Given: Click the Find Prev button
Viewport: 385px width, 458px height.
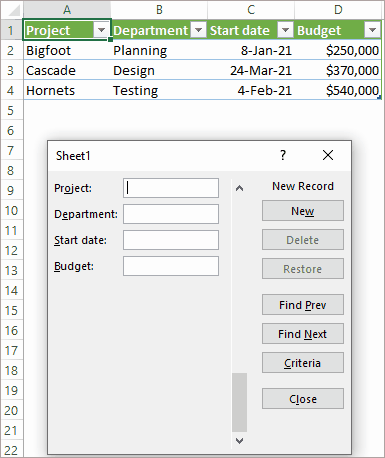Looking at the screenshot, I should (303, 305).
